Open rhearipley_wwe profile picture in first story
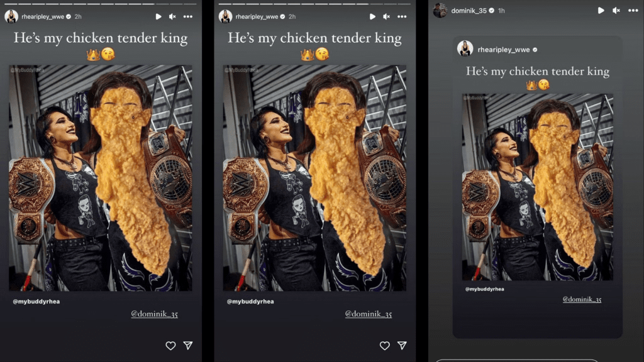The image size is (644, 362). [x=11, y=17]
